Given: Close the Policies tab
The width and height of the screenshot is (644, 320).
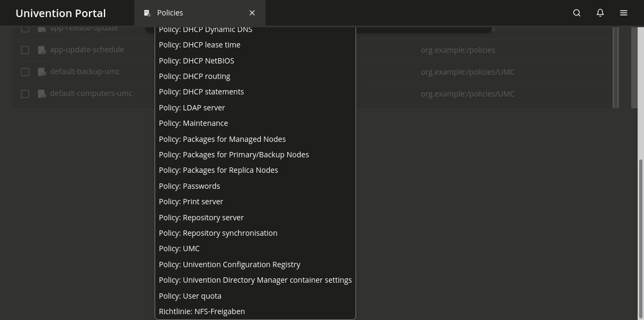Looking at the screenshot, I should click(x=252, y=13).
